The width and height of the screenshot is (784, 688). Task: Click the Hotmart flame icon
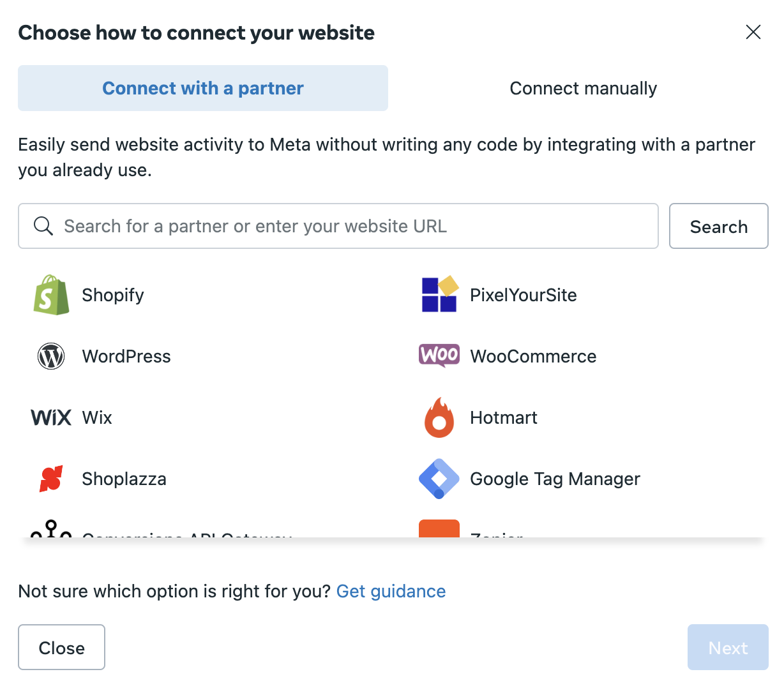coord(439,417)
